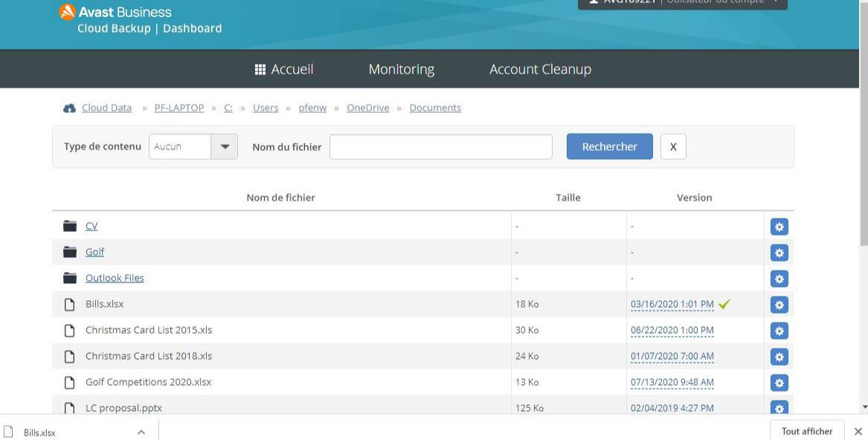This screenshot has width=868, height=440.
Task: Go to the Accueil menu
Action: tap(283, 69)
